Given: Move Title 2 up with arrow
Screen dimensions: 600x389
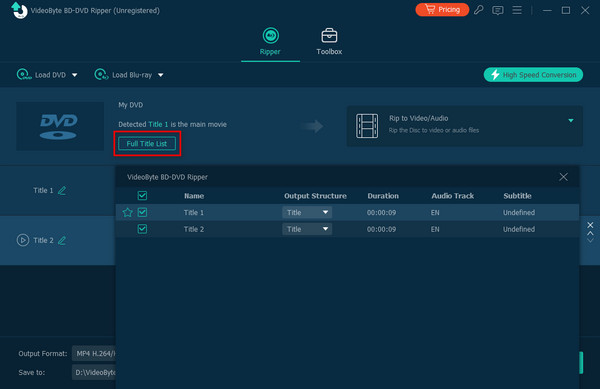Looking at the screenshot, I should pyautogui.click(x=590, y=233).
